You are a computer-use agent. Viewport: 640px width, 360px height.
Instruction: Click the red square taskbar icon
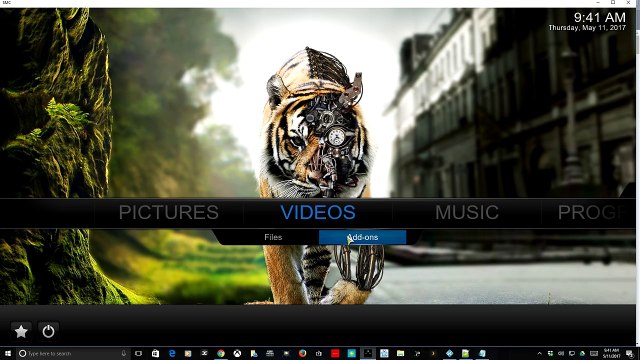(x=335, y=353)
